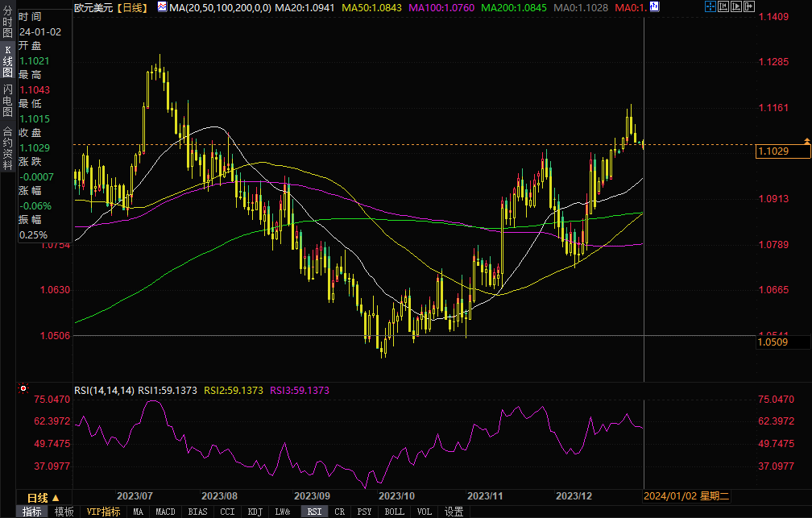Image resolution: width=812 pixels, height=518 pixels.
Task: Click the 24-01-02 date in info panel
Action: coord(40,31)
